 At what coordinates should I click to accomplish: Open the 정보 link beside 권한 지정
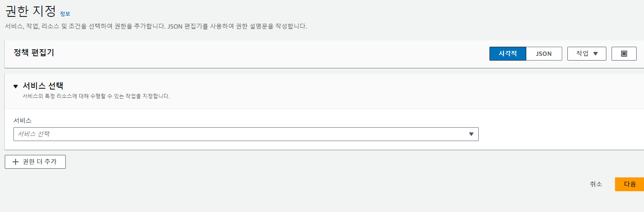(x=65, y=14)
